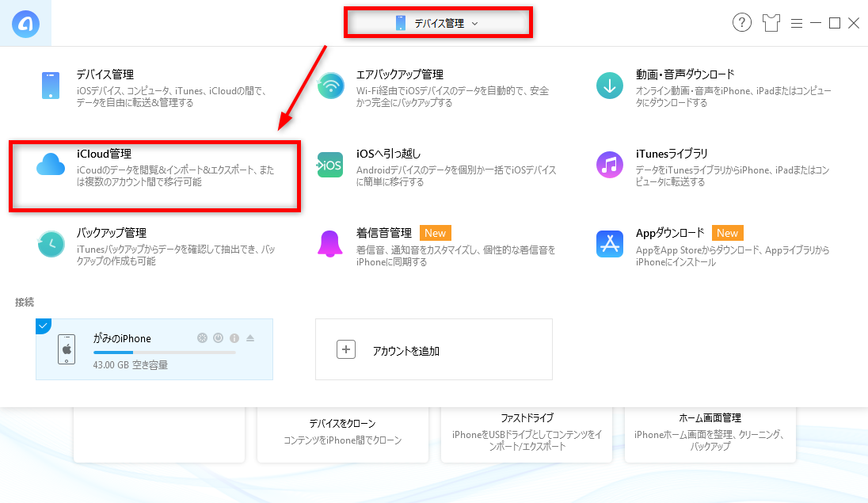Click the music note icon for iTunesライブラリ

point(610,165)
